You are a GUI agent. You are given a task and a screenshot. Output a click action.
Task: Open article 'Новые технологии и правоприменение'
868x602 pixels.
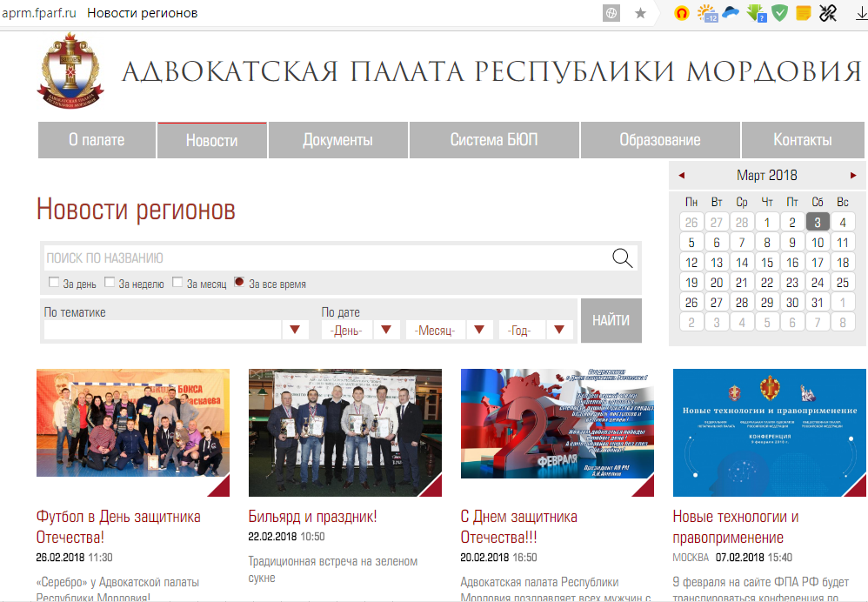[x=736, y=526]
